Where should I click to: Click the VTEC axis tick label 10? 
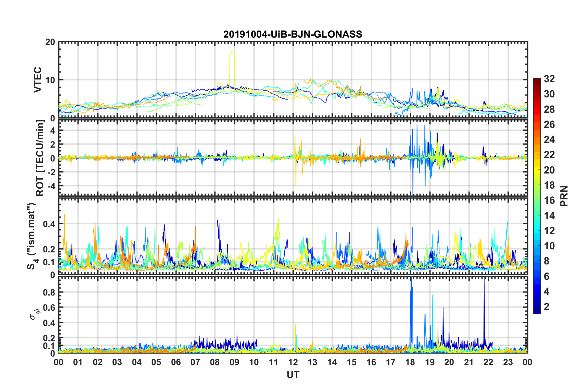[50, 80]
